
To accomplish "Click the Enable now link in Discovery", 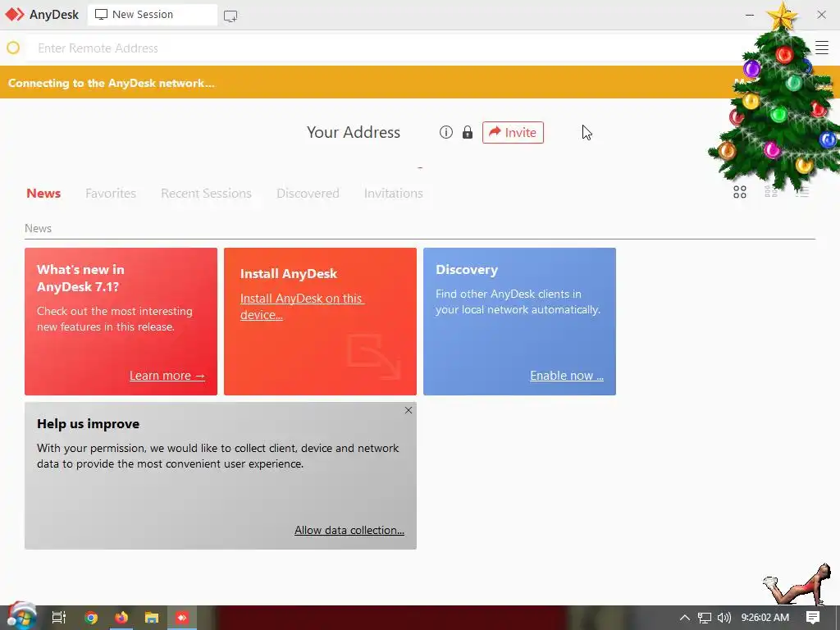I will (x=567, y=376).
